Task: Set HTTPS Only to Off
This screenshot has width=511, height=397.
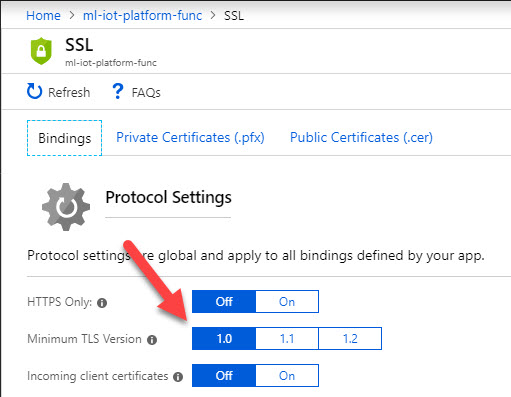Action: click(x=224, y=302)
